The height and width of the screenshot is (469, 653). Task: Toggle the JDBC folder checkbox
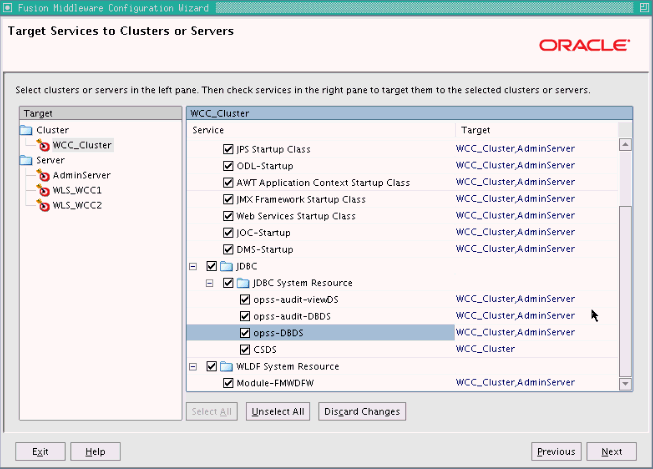click(212, 266)
